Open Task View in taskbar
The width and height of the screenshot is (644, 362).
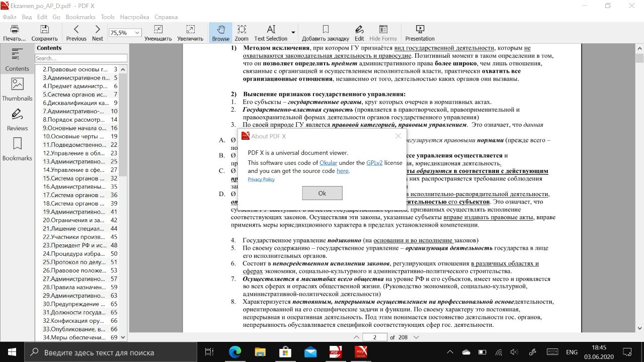209,352
